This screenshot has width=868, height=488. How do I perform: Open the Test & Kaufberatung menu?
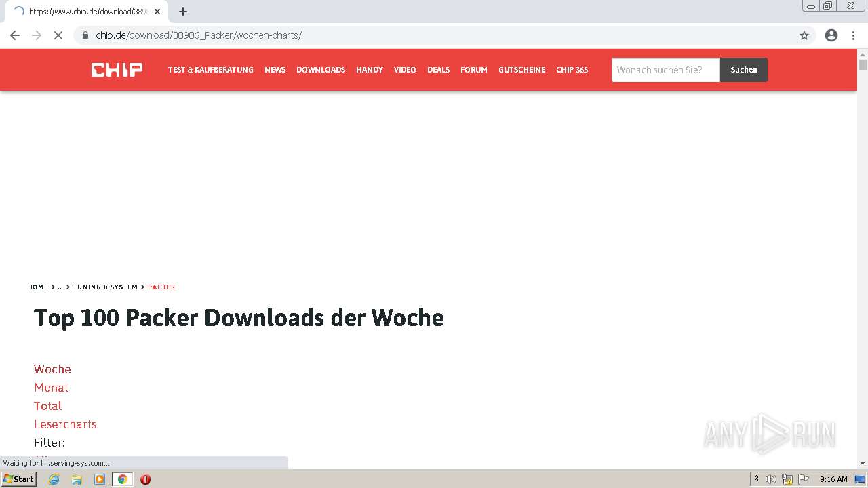pos(211,70)
